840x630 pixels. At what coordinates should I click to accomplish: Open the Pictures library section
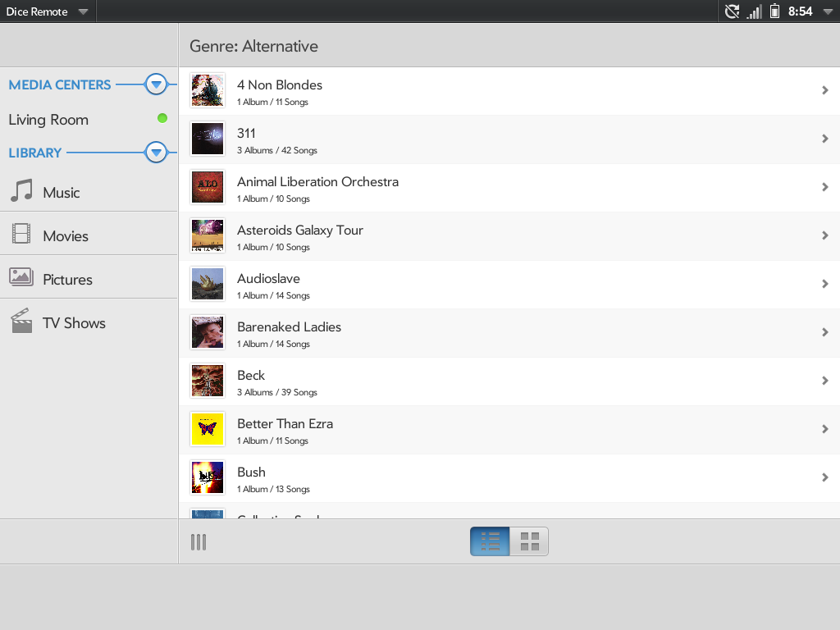(x=66, y=280)
